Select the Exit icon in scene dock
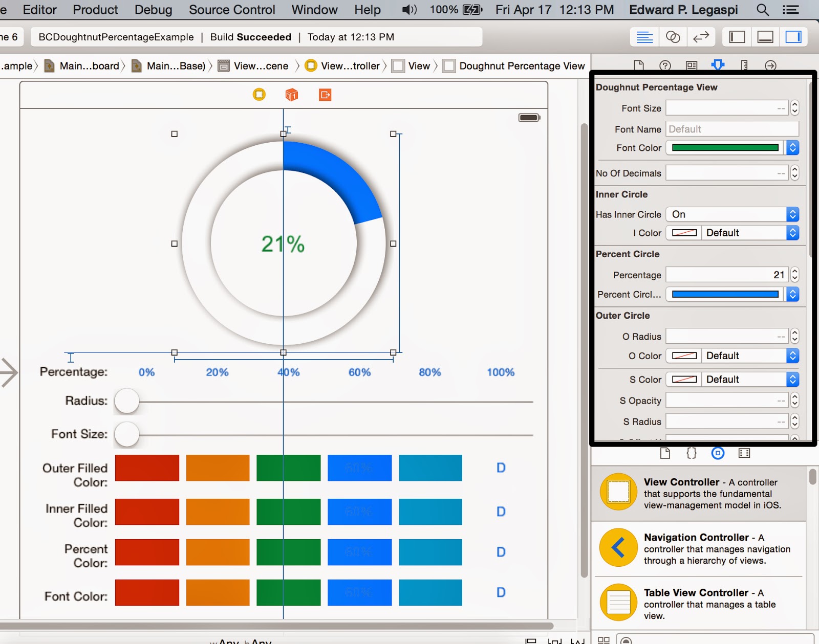The height and width of the screenshot is (644, 819). (x=325, y=95)
